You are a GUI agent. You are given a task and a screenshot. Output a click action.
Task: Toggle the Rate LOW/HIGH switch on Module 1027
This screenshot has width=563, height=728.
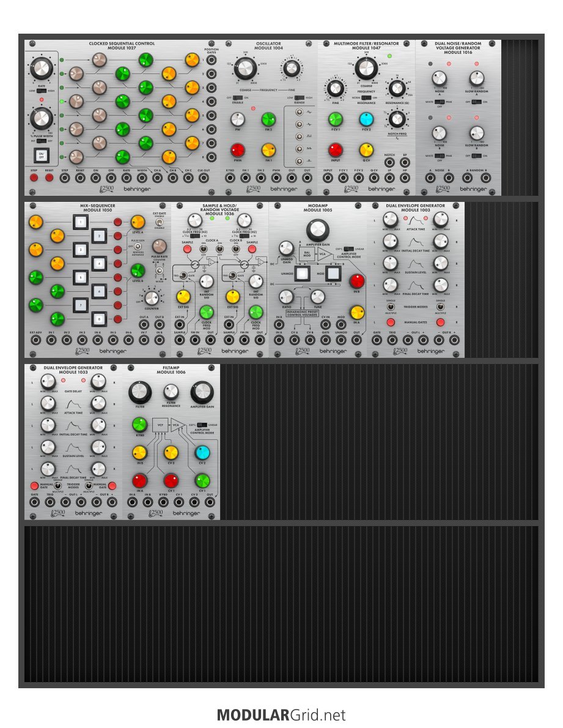point(42,91)
